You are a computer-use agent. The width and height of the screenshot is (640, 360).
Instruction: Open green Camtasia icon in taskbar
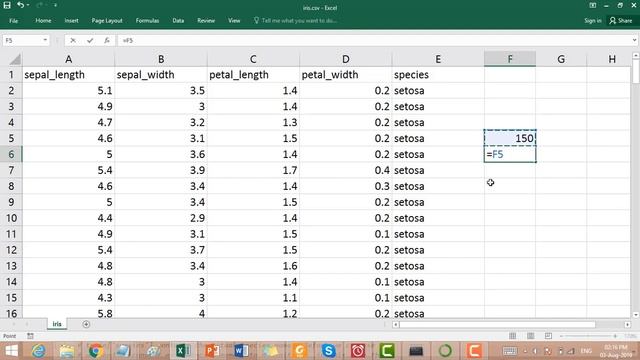[387, 351]
